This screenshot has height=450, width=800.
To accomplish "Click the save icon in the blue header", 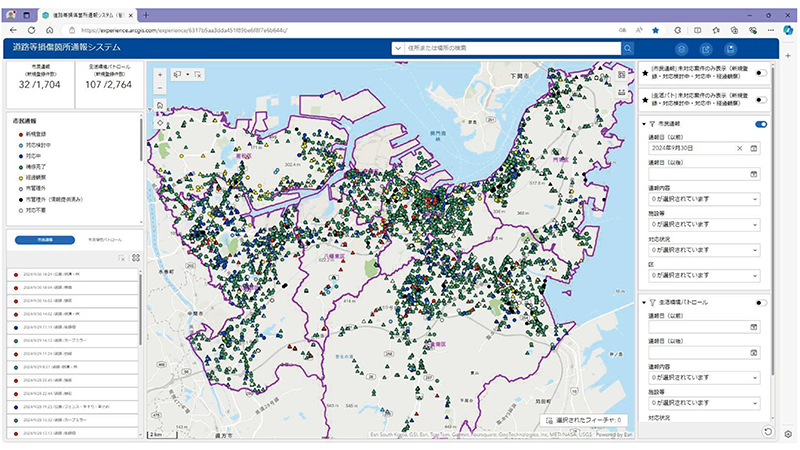I will point(731,48).
